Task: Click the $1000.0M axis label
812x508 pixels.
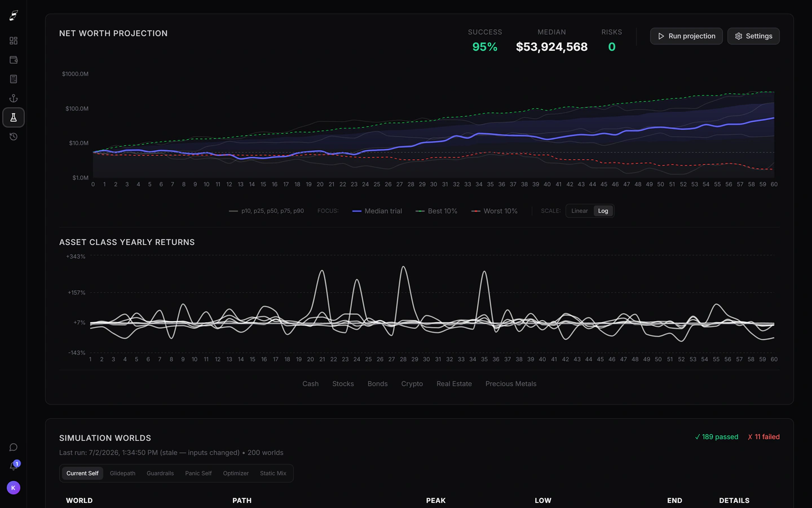Action: point(75,74)
